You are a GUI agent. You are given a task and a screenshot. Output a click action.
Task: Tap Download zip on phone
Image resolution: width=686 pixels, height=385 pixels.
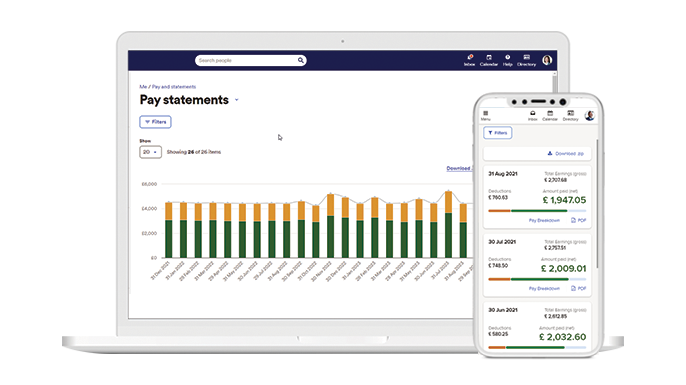coord(566,154)
